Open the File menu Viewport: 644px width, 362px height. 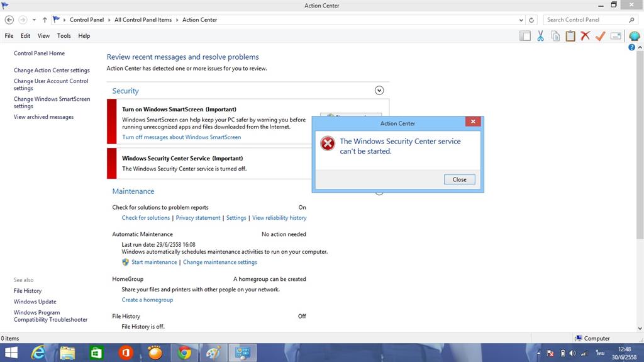tap(9, 36)
